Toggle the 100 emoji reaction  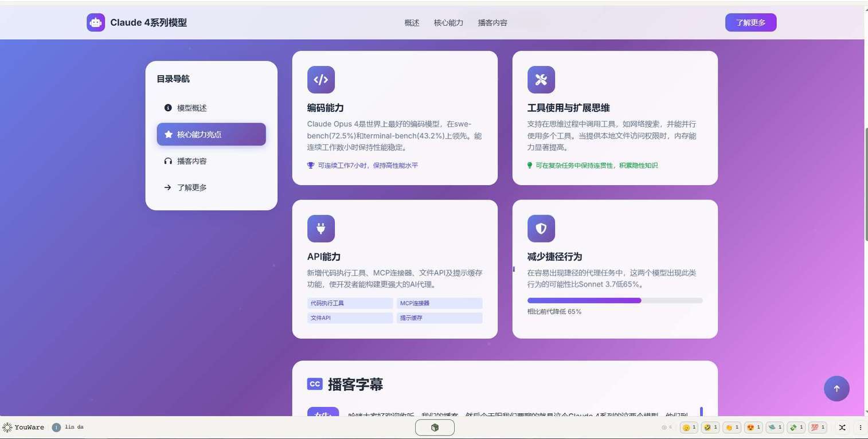pyautogui.click(x=818, y=428)
